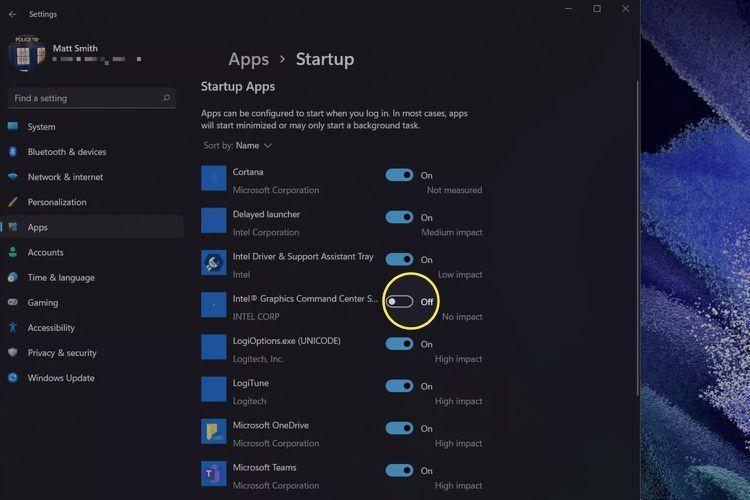750x500 pixels.
Task: Click the Apps breadcrumb link
Action: point(248,59)
